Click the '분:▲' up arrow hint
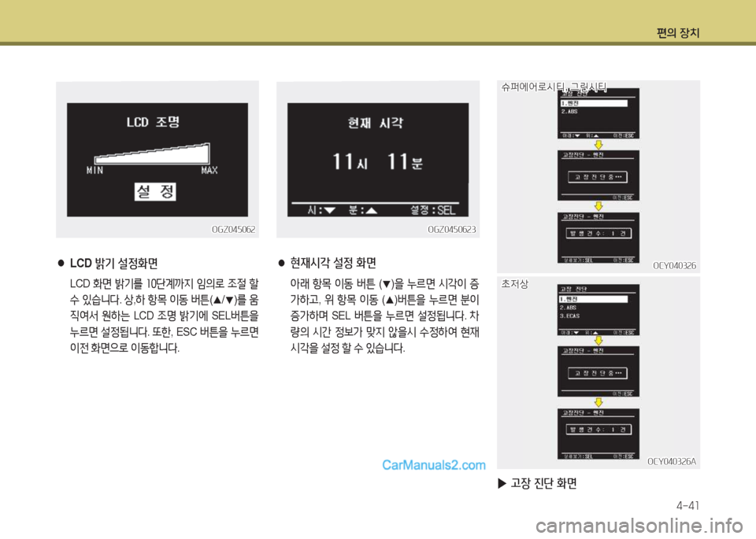Viewport: 756px width, 539px height. pos(363,210)
